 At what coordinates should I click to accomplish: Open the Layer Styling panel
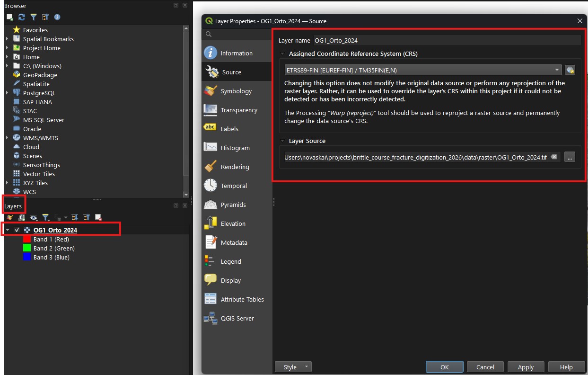9,217
